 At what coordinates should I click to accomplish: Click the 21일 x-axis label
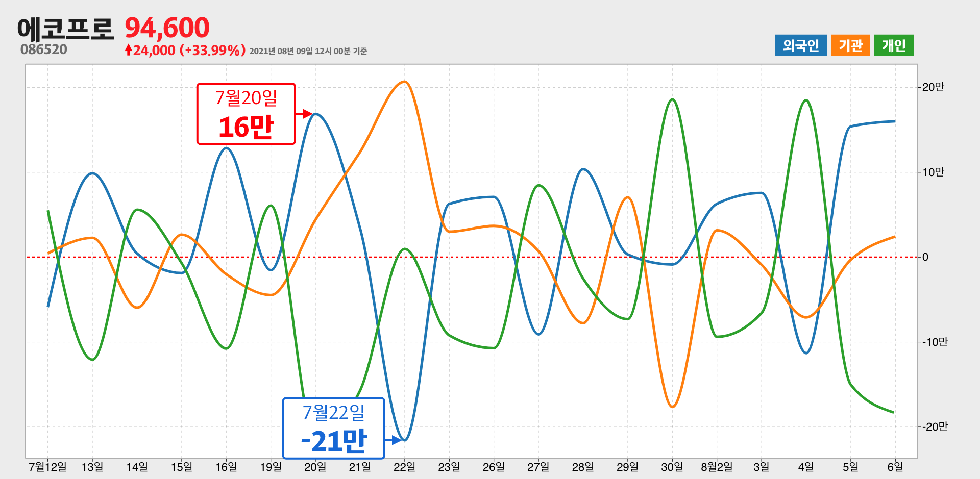[360, 467]
